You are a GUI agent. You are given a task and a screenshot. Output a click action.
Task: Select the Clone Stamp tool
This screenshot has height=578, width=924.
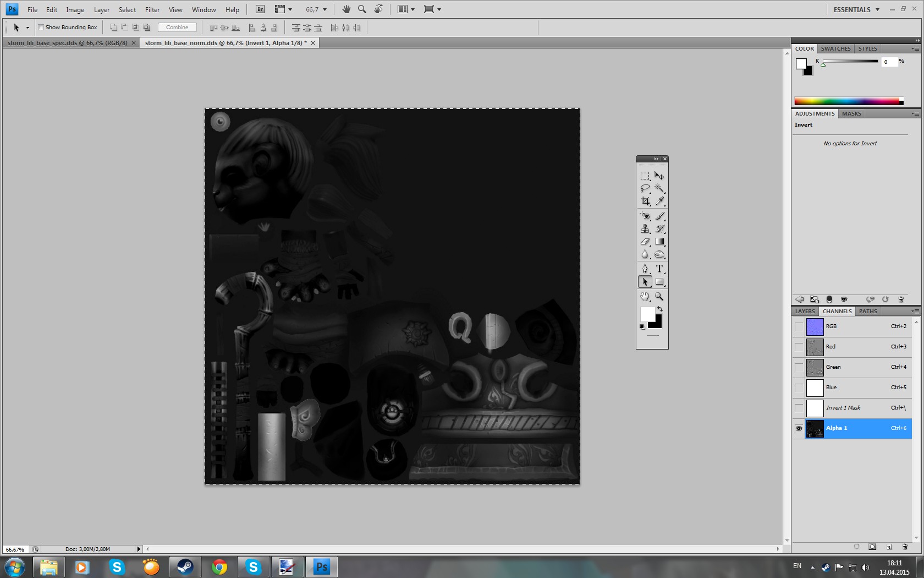[x=645, y=228]
